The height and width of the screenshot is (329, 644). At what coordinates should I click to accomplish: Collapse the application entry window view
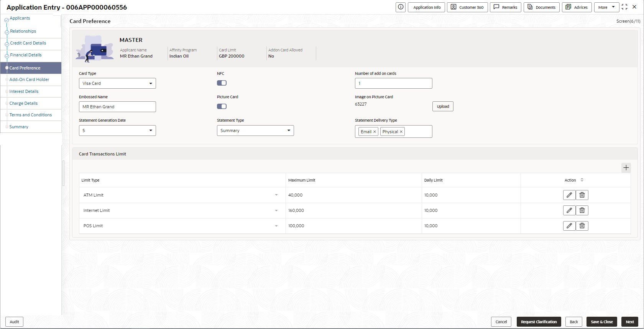point(624,7)
